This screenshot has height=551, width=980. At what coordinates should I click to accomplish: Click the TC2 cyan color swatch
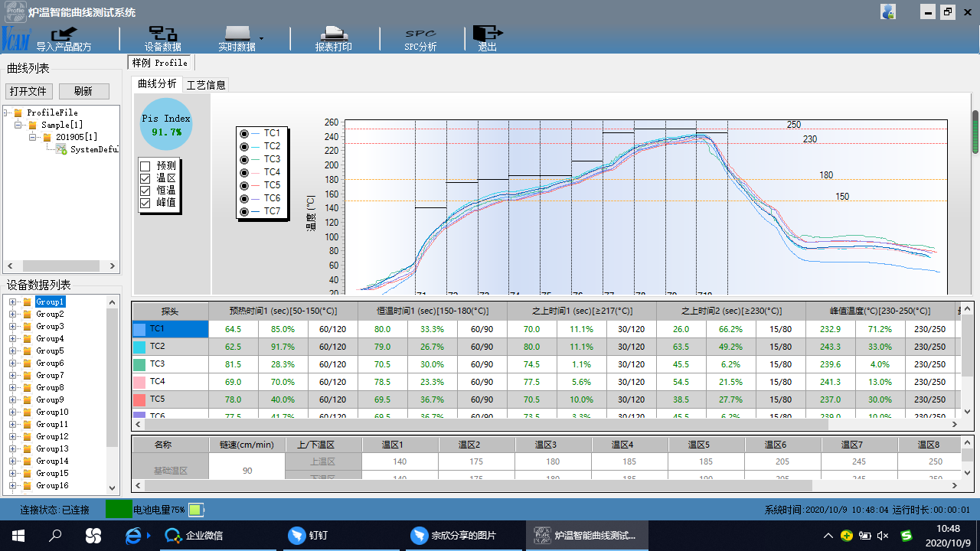coord(139,347)
